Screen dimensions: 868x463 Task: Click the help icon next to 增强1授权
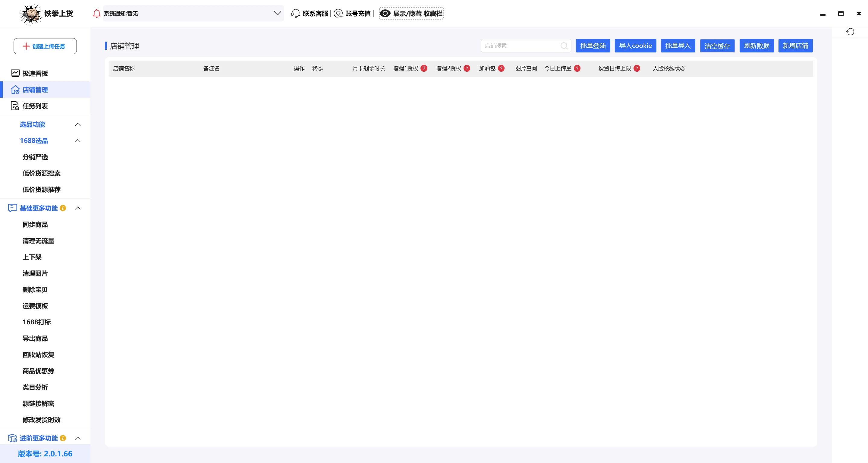tap(424, 68)
